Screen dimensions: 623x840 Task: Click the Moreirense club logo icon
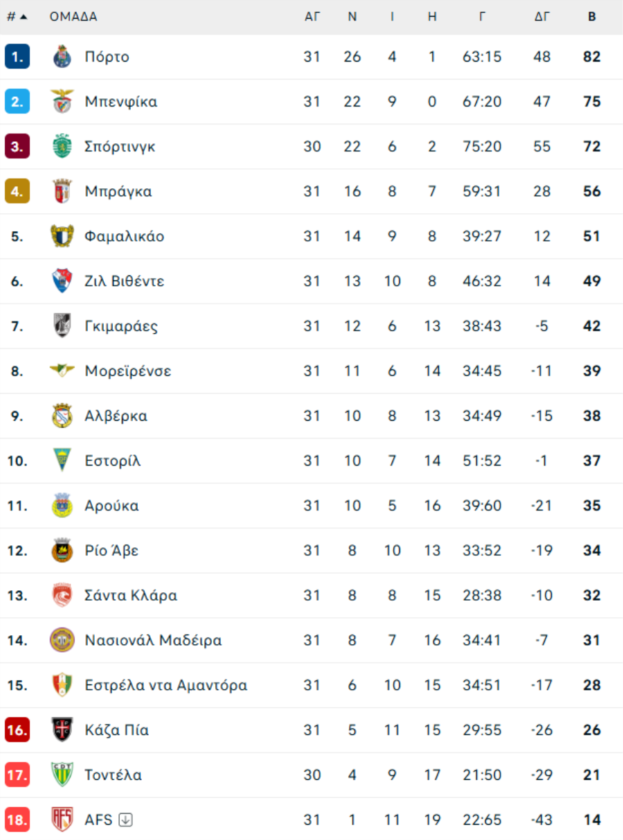point(62,371)
